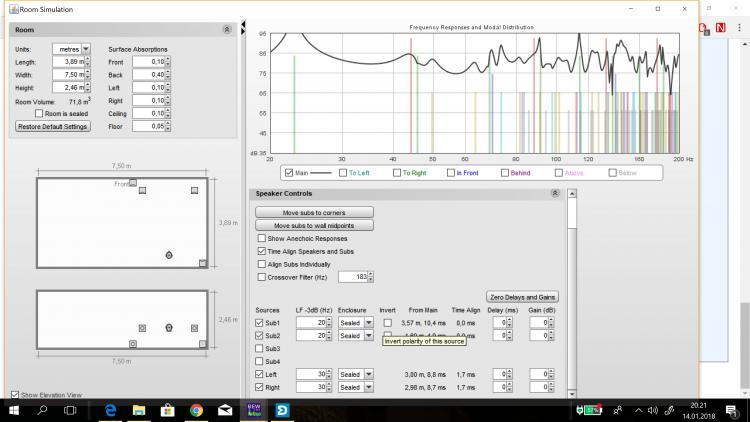Enable the Room is sealed checkbox
Image resolution: width=750 pixels, height=422 pixels.
point(39,113)
